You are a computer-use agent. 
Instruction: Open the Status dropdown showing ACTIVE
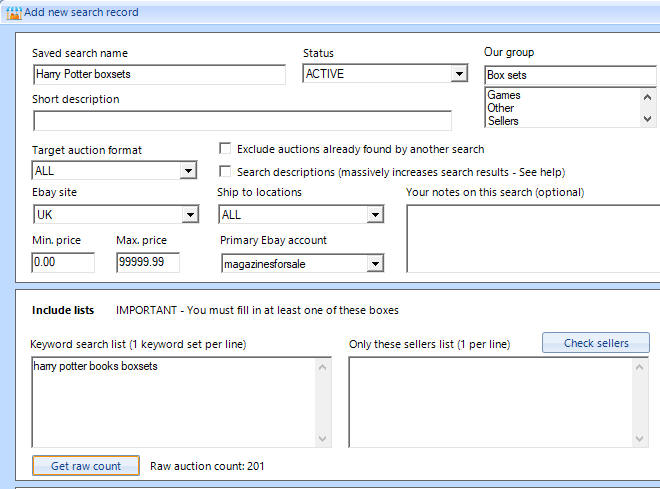459,74
